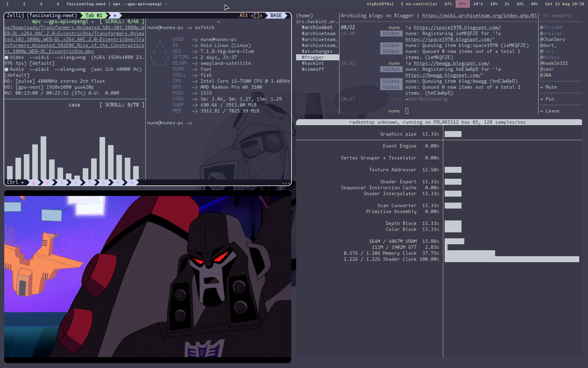Click the h key hint in Zellij status bar
The height and width of the screenshot is (368, 588).
[90, 182]
